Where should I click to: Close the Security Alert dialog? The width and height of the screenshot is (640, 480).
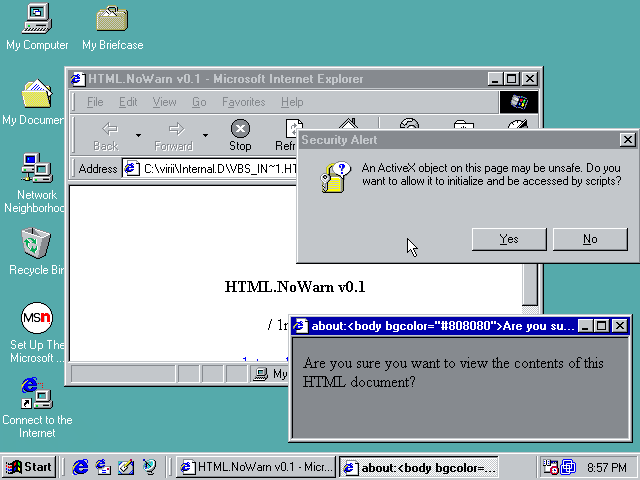627,140
